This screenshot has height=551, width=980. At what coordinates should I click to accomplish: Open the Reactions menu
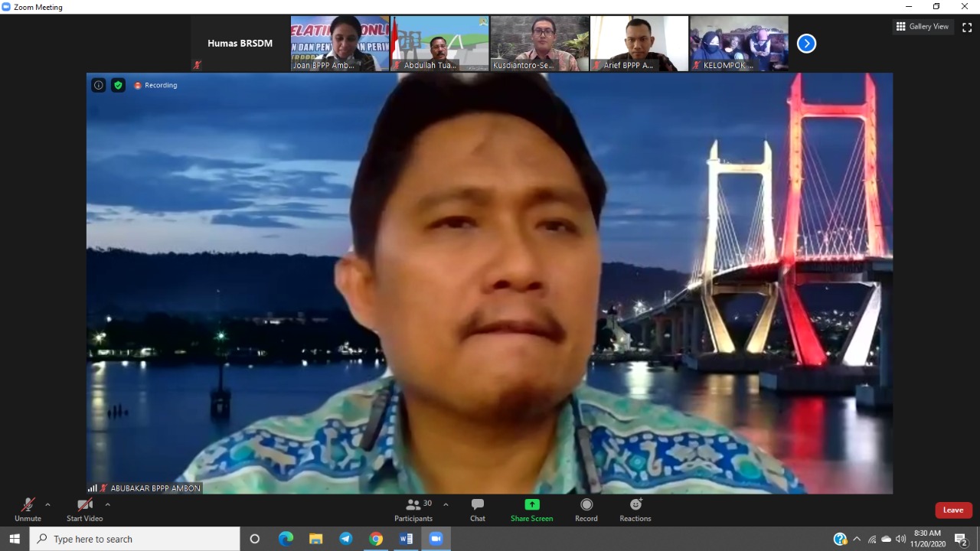tap(635, 509)
